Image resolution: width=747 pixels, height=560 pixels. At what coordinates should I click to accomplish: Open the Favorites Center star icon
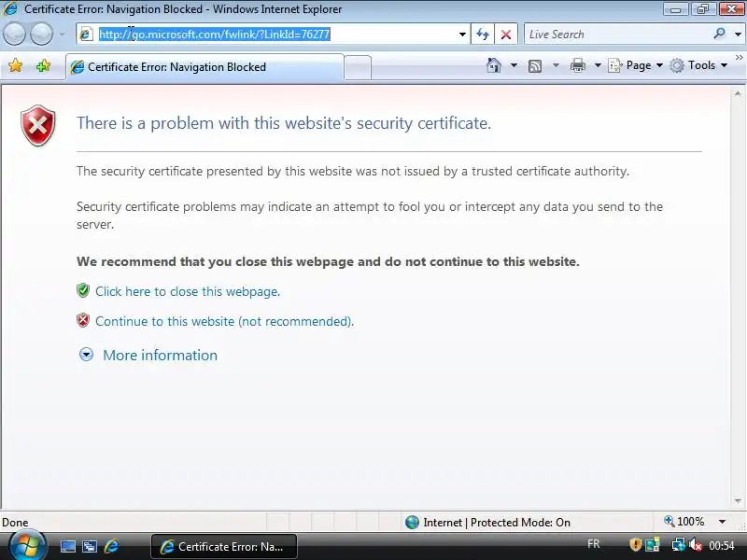pyautogui.click(x=15, y=65)
